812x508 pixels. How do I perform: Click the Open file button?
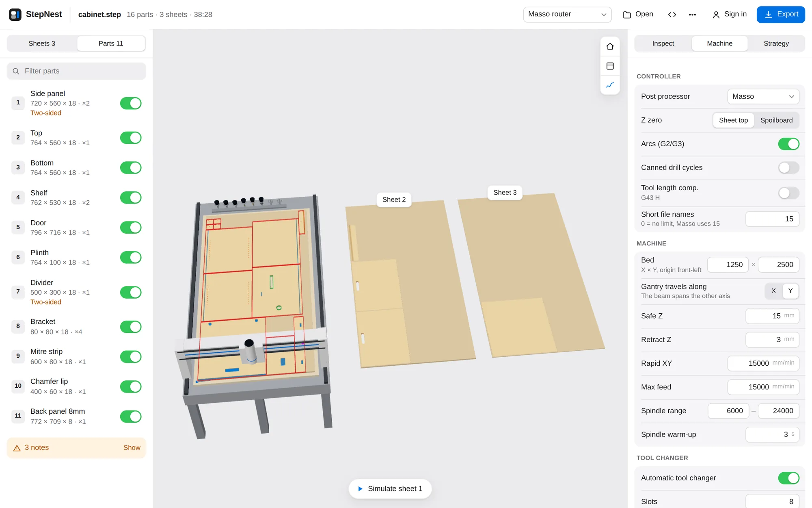pyautogui.click(x=638, y=15)
